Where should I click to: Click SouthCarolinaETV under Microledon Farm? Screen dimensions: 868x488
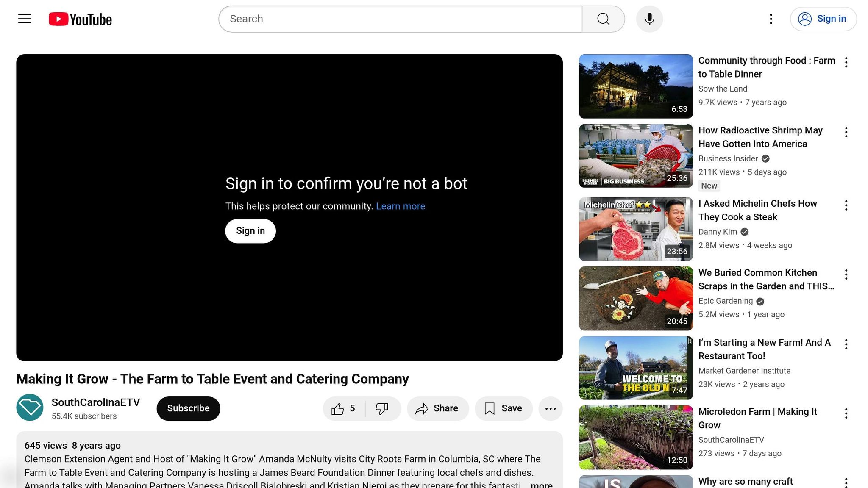pos(731,440)
